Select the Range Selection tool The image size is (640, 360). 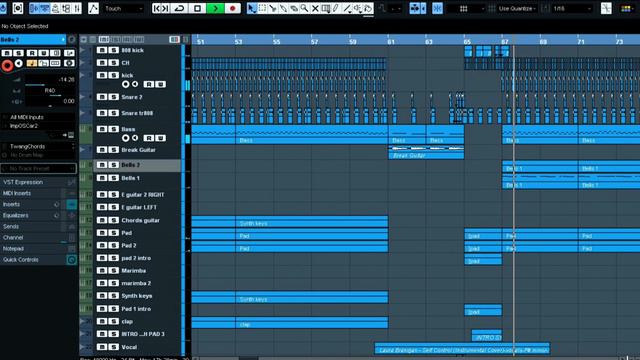[x=262, y=8]
